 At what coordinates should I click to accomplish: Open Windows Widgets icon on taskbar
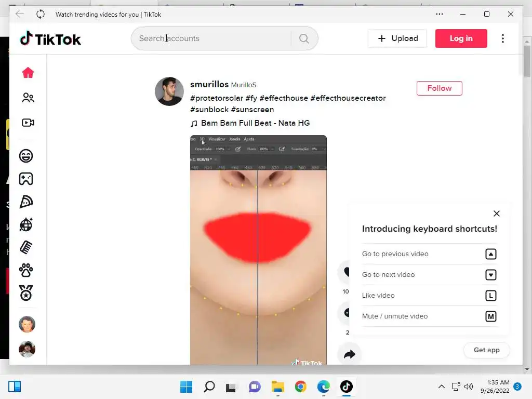pos(14,387)
